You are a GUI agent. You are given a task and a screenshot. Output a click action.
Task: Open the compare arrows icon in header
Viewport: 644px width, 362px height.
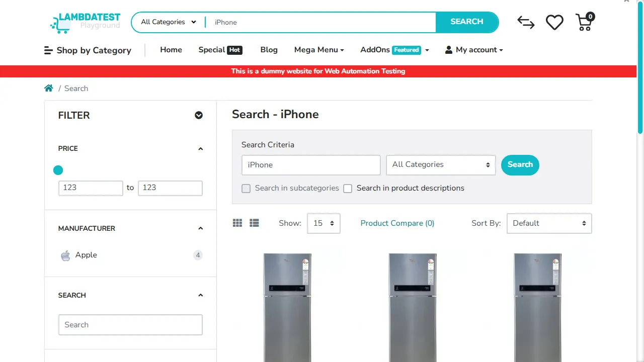[526, 22]
